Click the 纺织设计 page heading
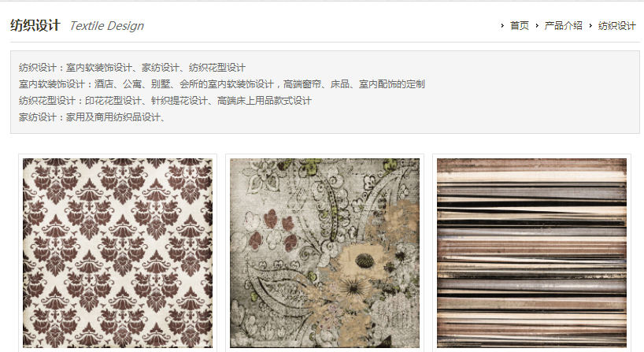 [x=35, y=25]
